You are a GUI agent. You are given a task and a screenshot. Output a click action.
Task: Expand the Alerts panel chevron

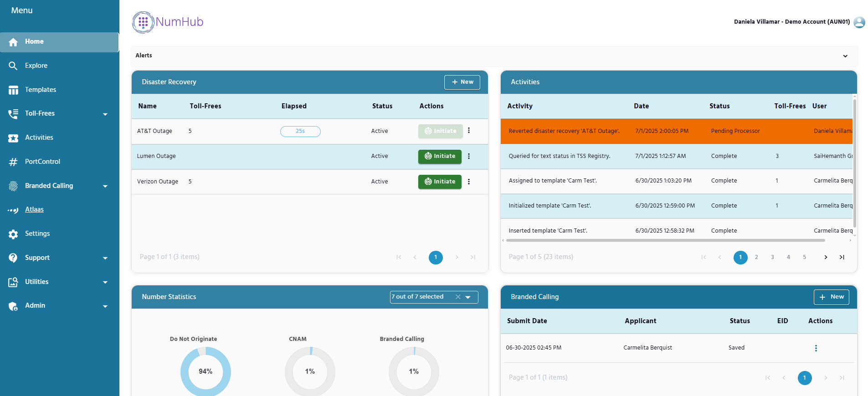pos(845,56)
